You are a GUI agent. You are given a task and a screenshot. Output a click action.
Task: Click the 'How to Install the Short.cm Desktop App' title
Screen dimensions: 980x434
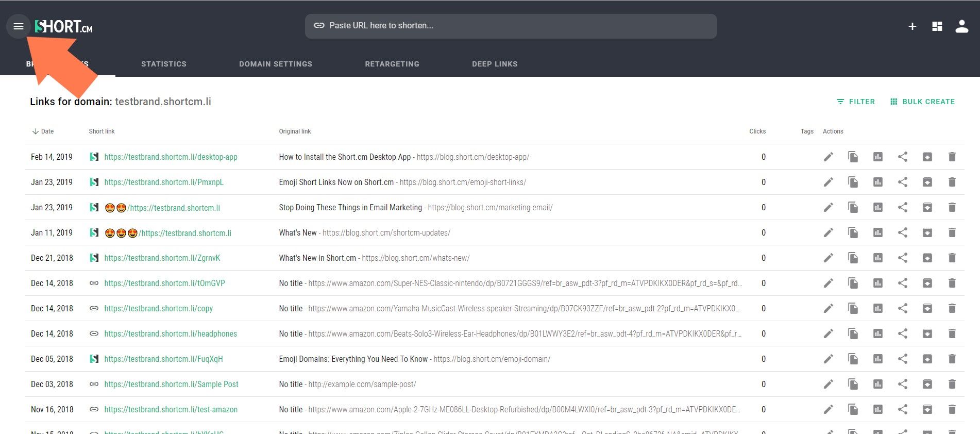(345, 157)
